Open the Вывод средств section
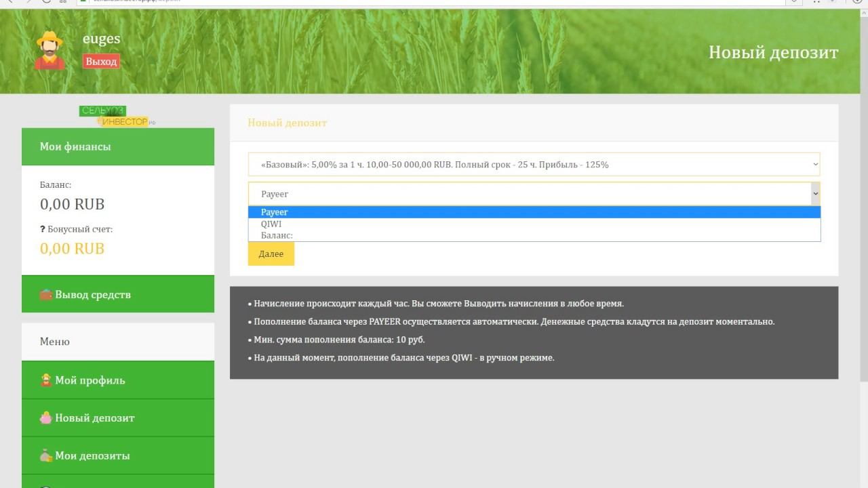 tap(118, 294)
